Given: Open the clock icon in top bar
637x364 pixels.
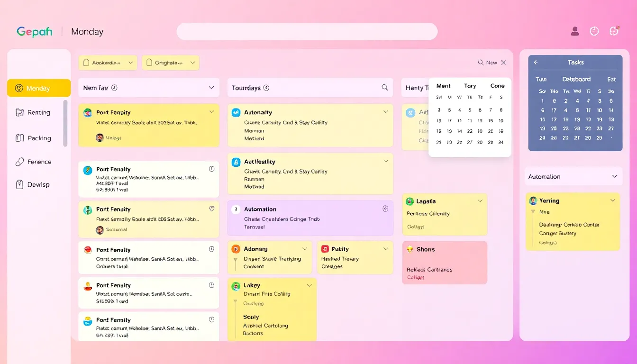Looking at the screenshot, I should pos(594,31).
